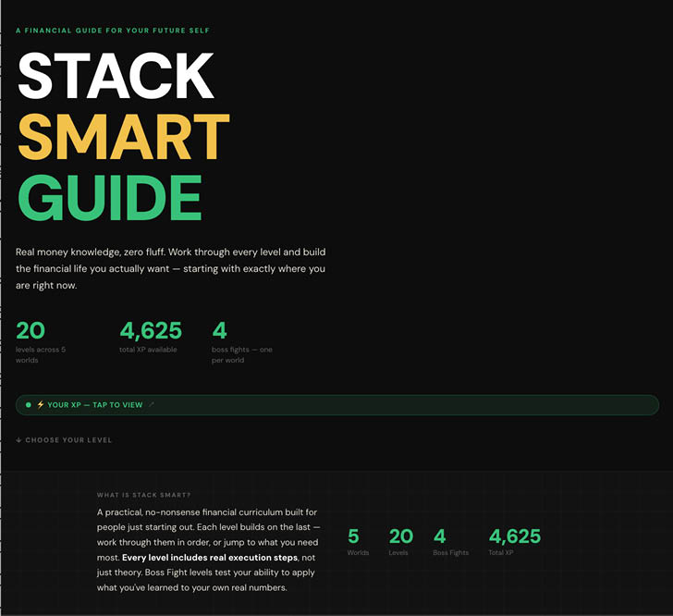673x616 pixels.
Task: Follow the CHOOSE YOUR LEVEL link
Action: [x=64, y=440]
